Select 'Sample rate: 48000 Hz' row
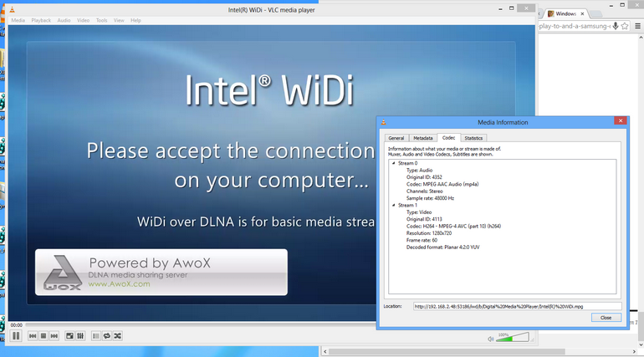The width and height of the screenshot is (644, 357). coord(430,198)
